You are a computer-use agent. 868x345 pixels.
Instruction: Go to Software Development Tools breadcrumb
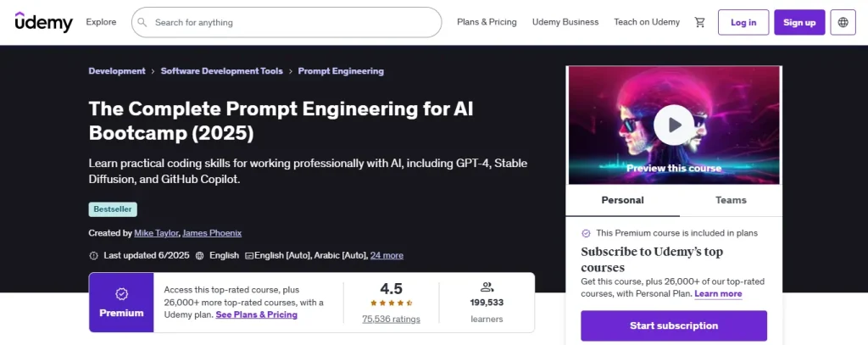(x=221, y=71)
